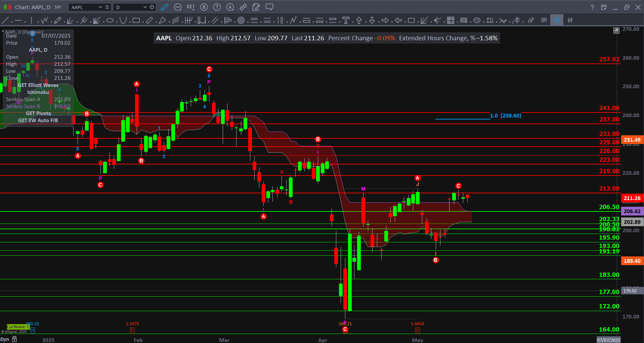Click the blue pencil edit chart icon

coord(164,7)
